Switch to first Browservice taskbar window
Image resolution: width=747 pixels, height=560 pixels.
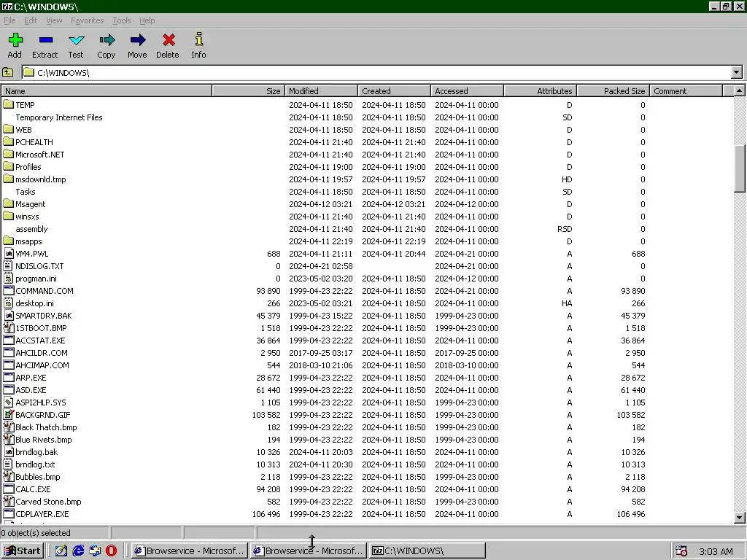190,551
